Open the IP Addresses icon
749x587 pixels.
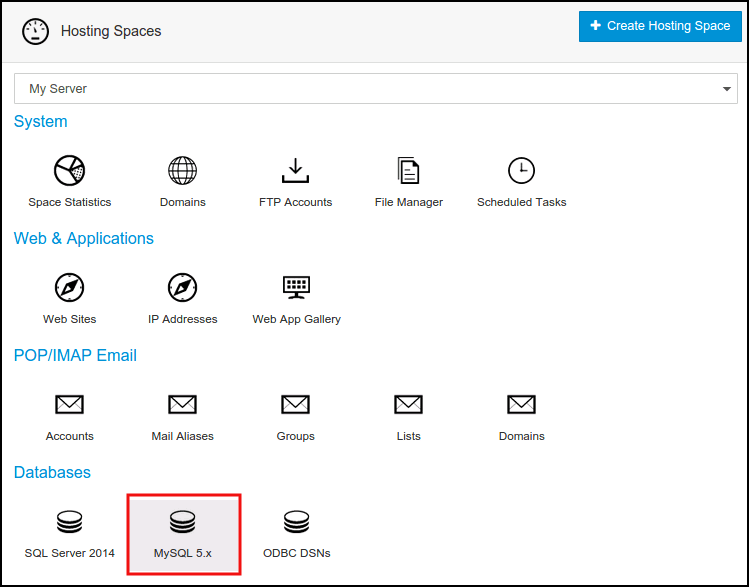[x=182, y=288]
